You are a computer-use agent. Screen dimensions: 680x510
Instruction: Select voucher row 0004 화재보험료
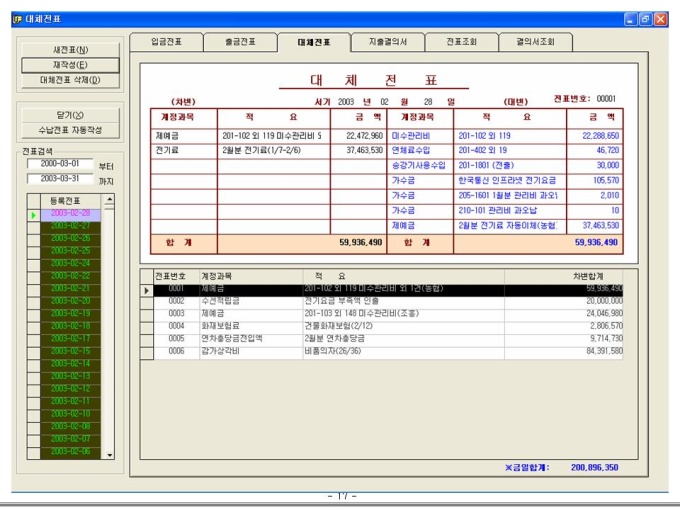click(400, 326)
